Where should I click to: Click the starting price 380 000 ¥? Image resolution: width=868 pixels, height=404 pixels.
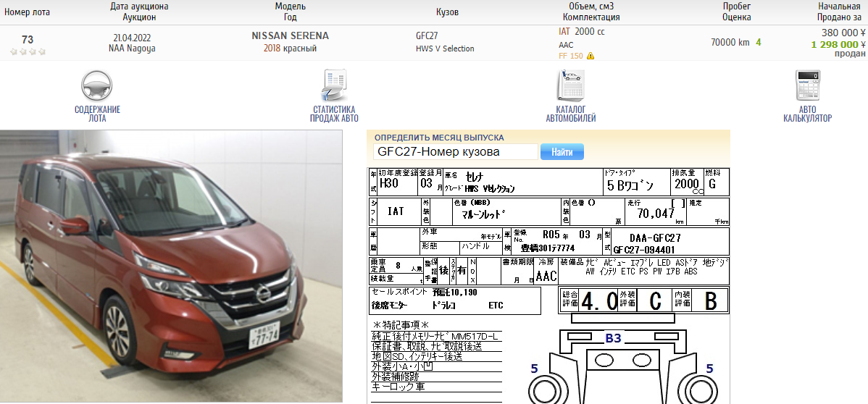(843, 33)
